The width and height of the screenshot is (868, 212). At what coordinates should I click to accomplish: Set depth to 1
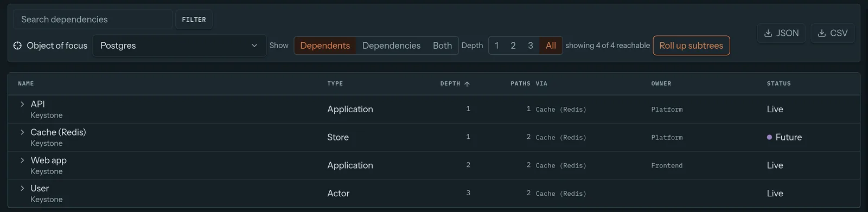[x=496, y=46]
